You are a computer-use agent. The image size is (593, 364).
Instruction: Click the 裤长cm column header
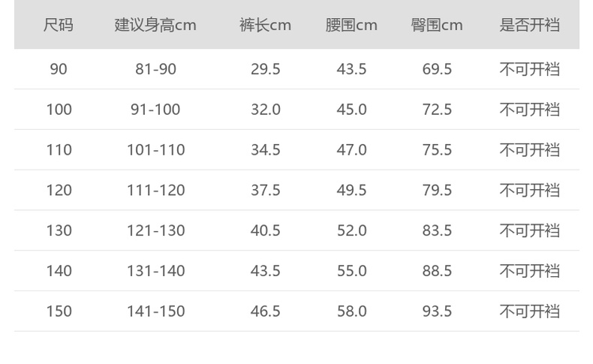(265, 25)
